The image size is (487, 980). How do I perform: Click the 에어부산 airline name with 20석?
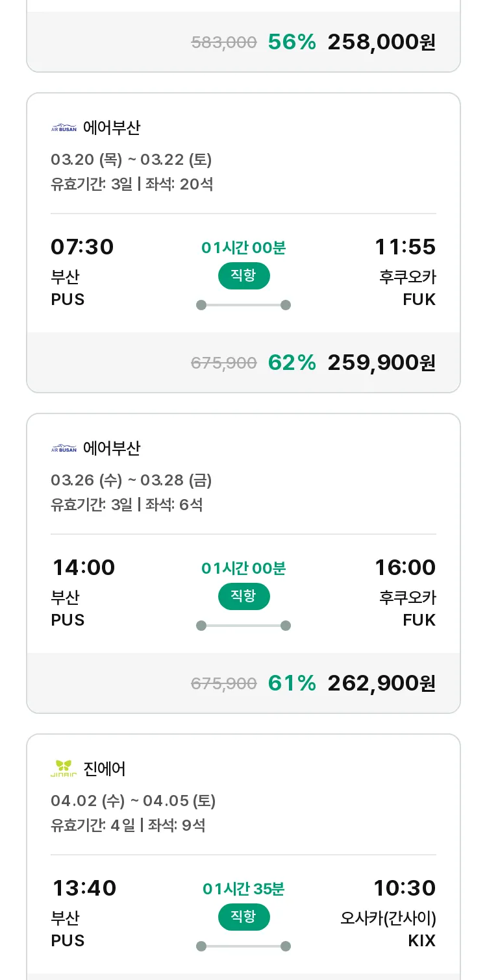pos(112,128)
